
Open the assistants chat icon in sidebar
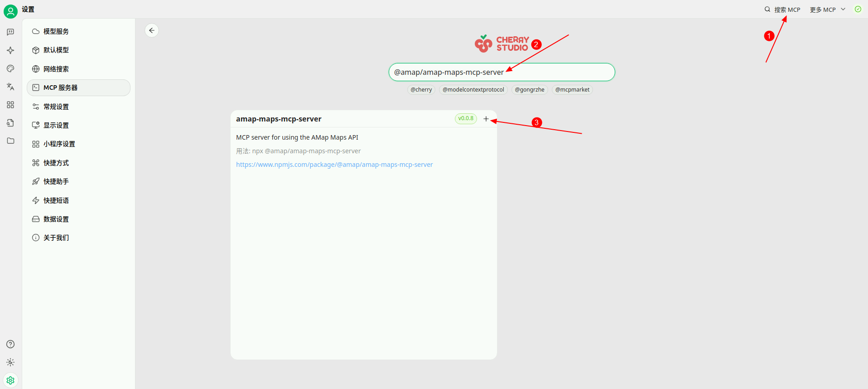pos(10,32)
